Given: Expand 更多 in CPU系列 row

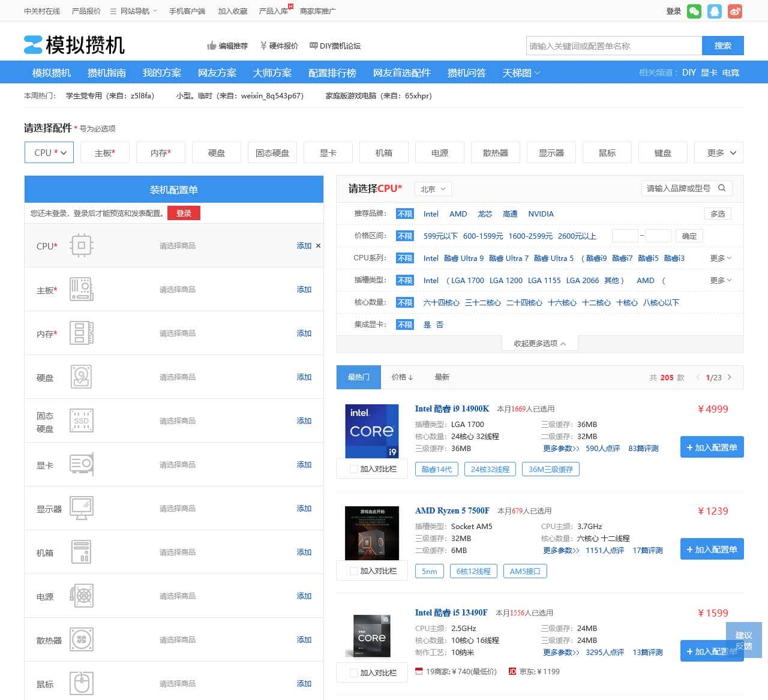Looking at the screenshot, I should 721,258.
